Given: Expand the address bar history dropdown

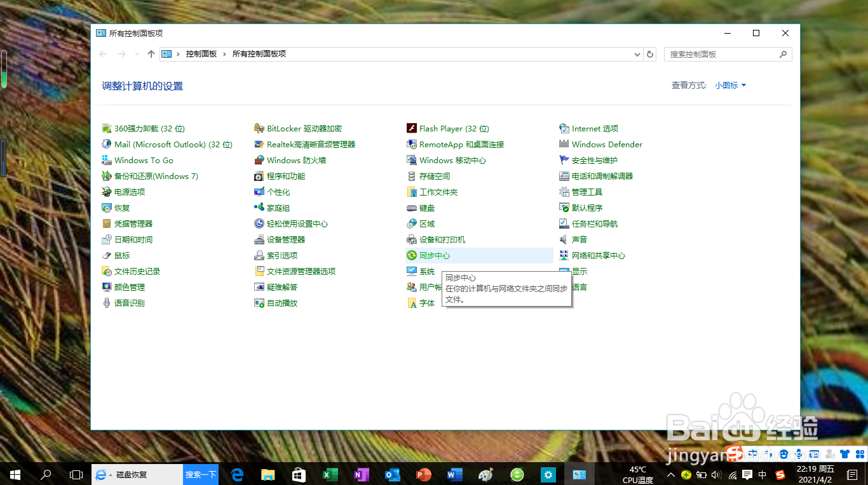Looking at the screenshot, I should [x=637, y=55].
